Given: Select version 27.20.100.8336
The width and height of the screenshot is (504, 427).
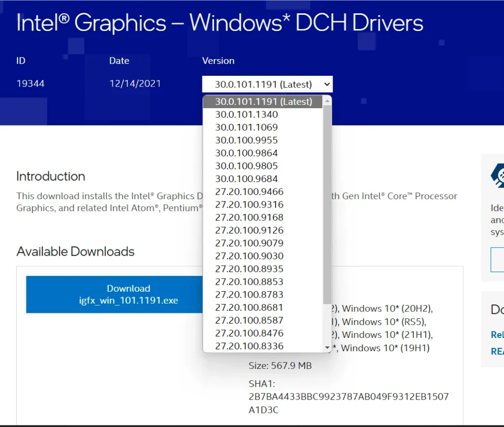Looking at the screenshot, I should [x=263, y=346].
